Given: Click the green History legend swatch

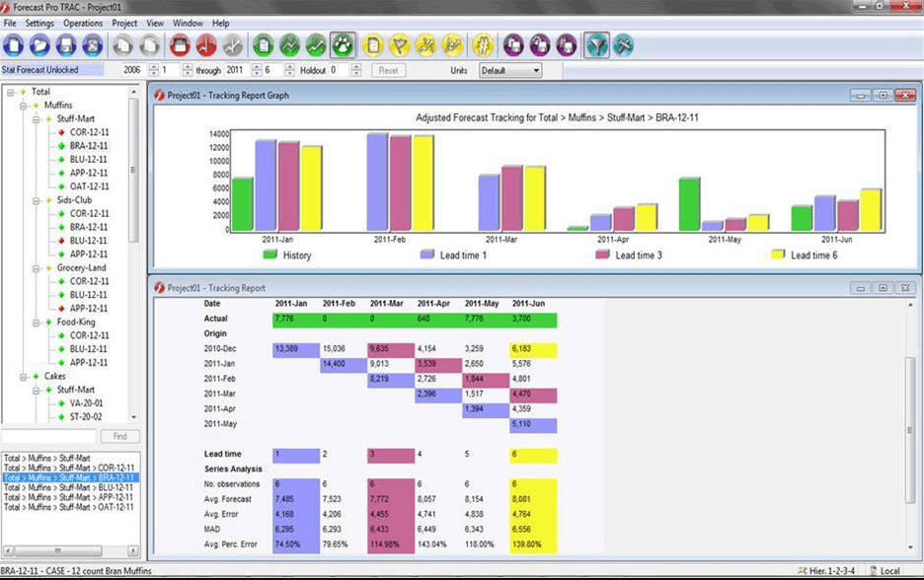Looking at the screenshot, I should point(269,255).
